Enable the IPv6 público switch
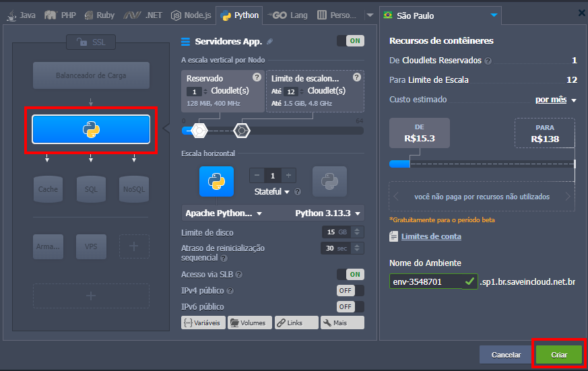This screenshot has width=588, height=371. tap(350, 306)
